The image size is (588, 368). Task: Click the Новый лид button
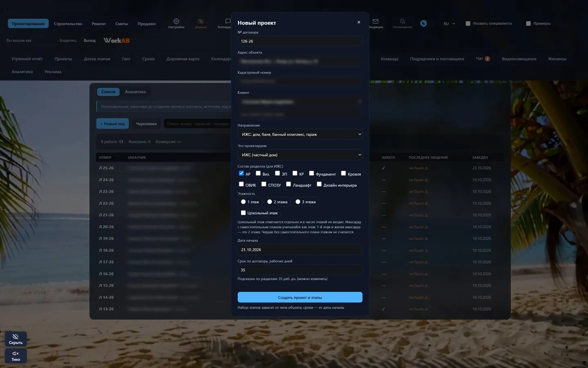pos(112,124)
